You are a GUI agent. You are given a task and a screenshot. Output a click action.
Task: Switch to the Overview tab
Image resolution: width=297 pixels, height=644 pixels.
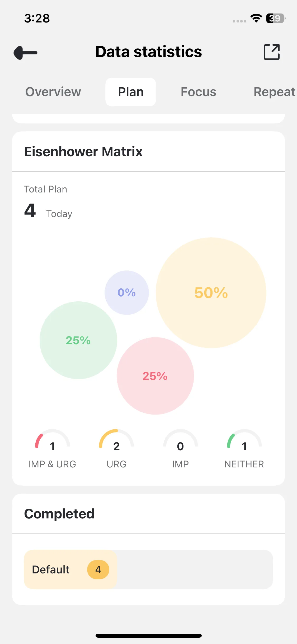(x=53, y=92)
